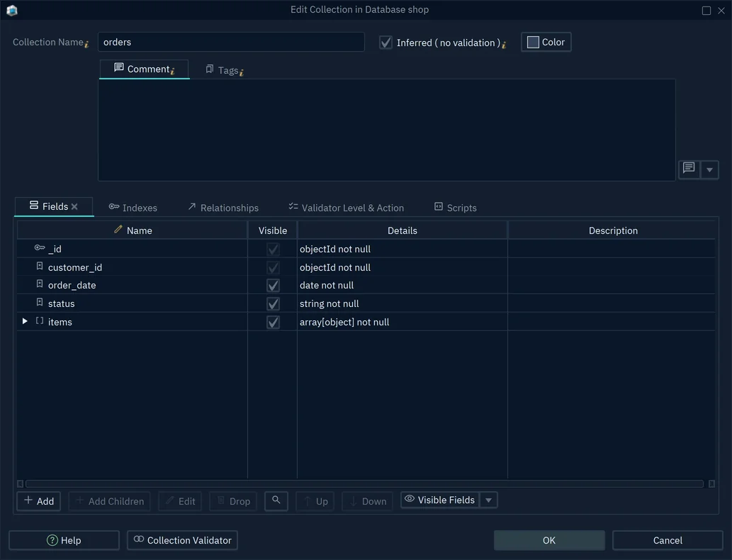Click the Details column header
The width and height of the screenshot is (732, 560).
click(x=402, y=230)
